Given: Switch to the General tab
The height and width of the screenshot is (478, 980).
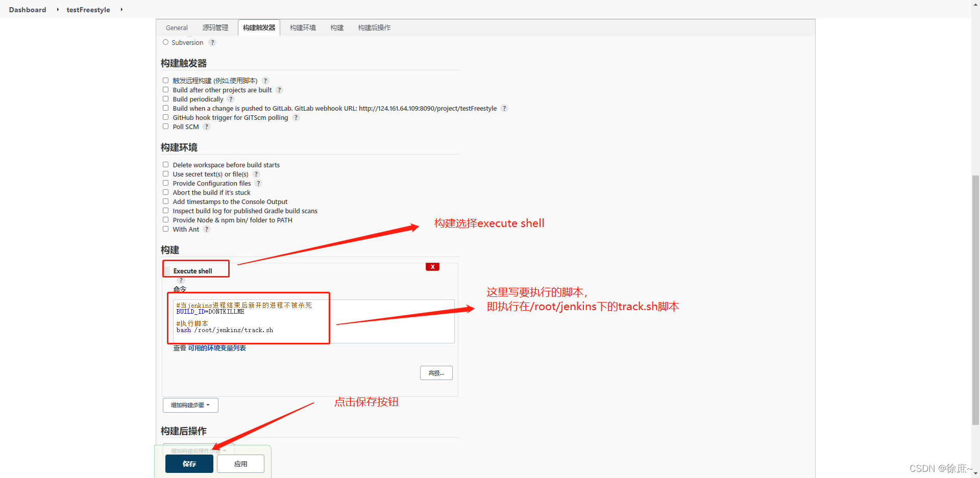Looking at the screenshot, I should point(176,28).
